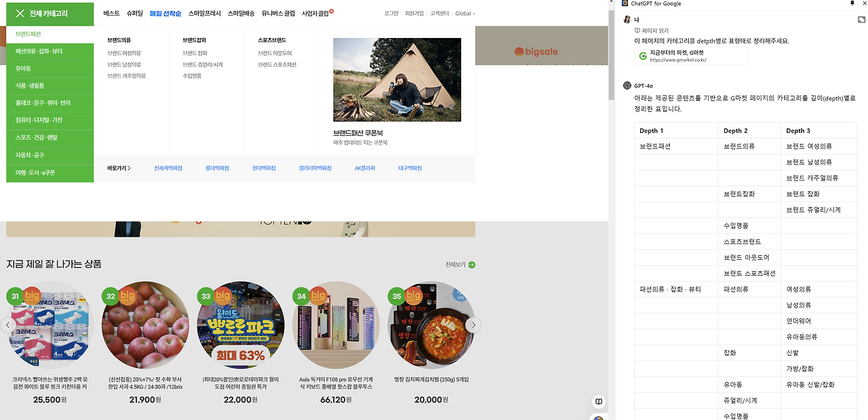
Task: Go to 대구백화점 shortcut
Action: (410, 168)
